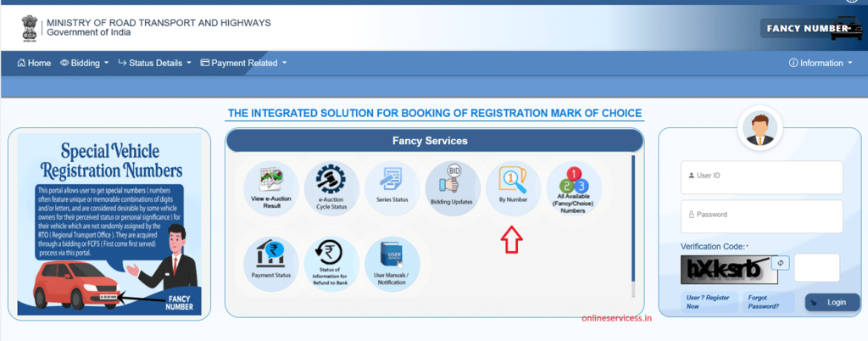Screen dimensions: 868x341
Task: Click the Password input field
Action: coord(762,216)
